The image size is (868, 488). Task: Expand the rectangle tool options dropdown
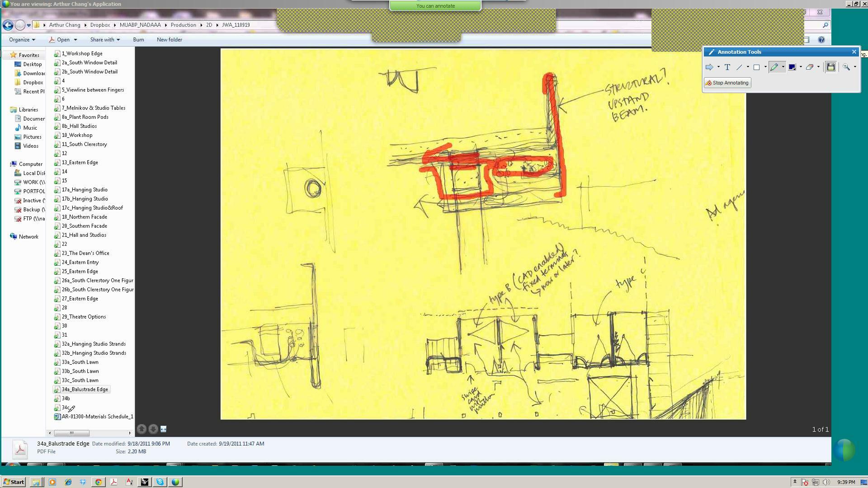tap(765, 67)
